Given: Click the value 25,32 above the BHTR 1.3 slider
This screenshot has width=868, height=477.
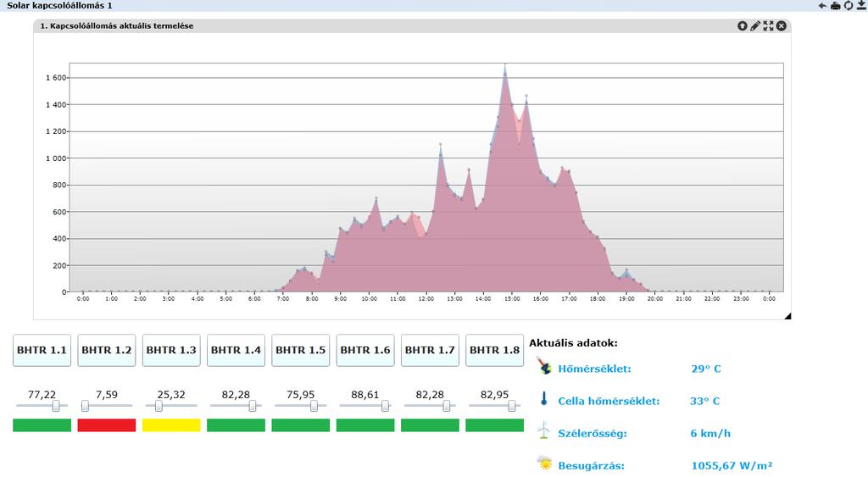Looking at the screenshot, I should [171, 395].
